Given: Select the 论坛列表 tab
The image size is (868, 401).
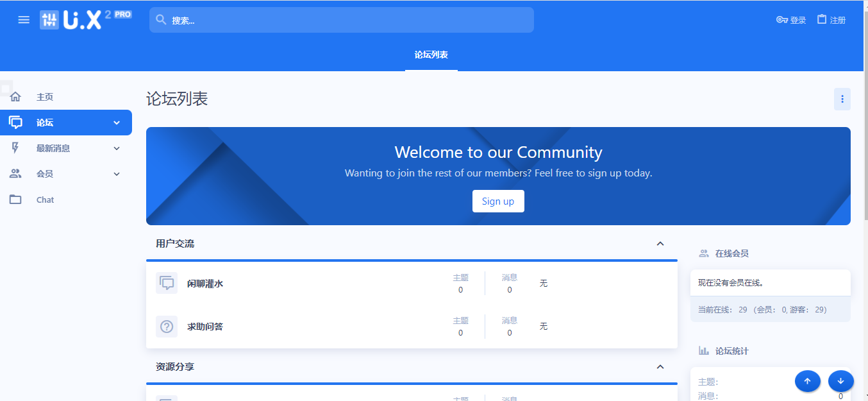Looking at the screenshot, I should pyautogui.click(x=431, y=55).
